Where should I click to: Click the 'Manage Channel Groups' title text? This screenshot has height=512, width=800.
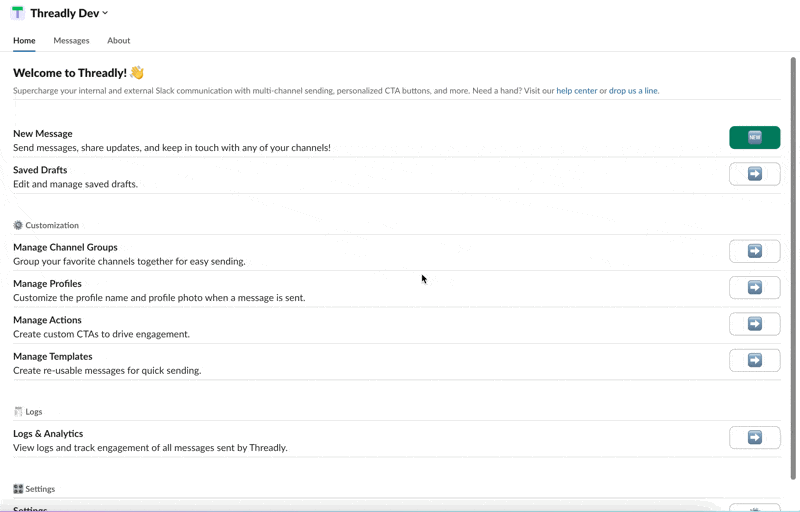[x=65, y=247]
